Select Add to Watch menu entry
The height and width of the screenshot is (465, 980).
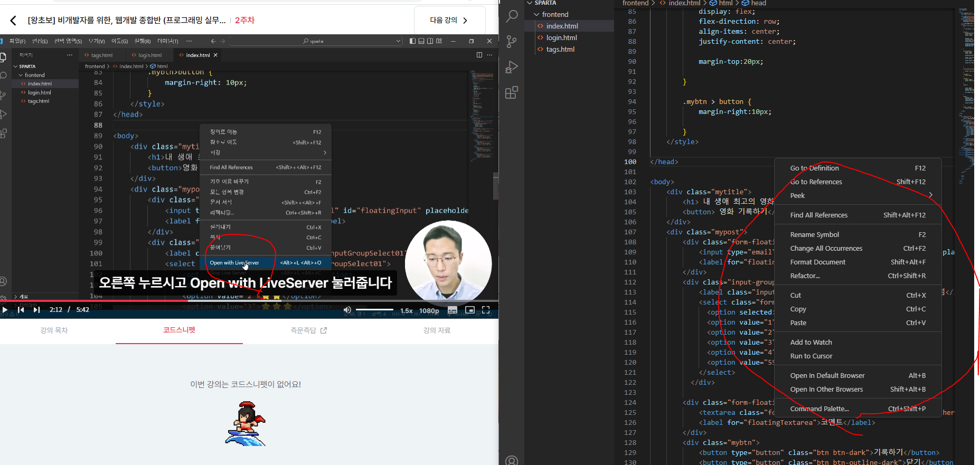(858, 343)
